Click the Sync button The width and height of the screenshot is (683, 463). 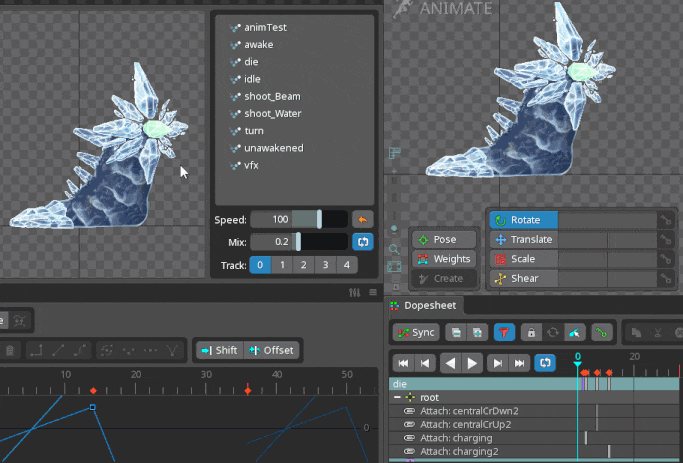pyautogui.click(x=416, y=332)
